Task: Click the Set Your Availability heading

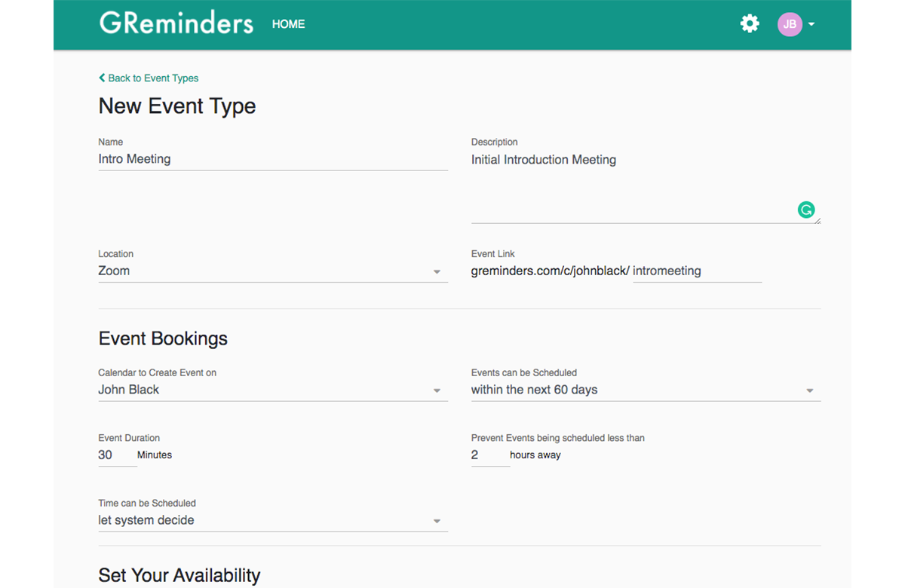Action: pos(179,576)
